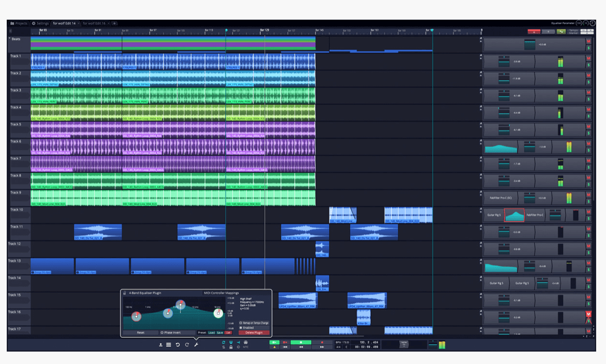This screenshot has height=364, width=606.
Task: Click the Track 1 volume fader
Action: (504, 62)
